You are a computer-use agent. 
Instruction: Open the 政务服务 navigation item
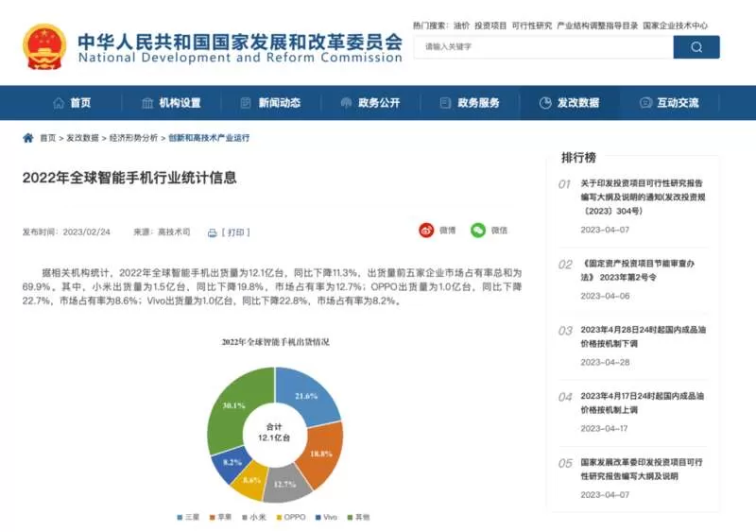[470, 103]
